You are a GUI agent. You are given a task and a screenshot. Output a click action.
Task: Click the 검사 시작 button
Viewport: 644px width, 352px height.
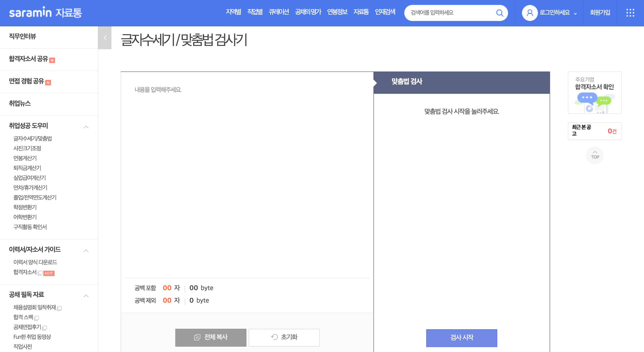462,338
